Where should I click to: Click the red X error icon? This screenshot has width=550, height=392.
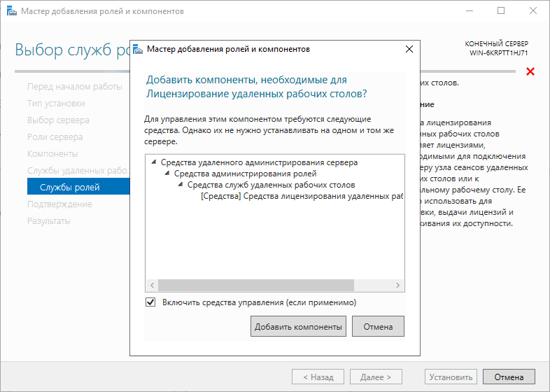530,71
